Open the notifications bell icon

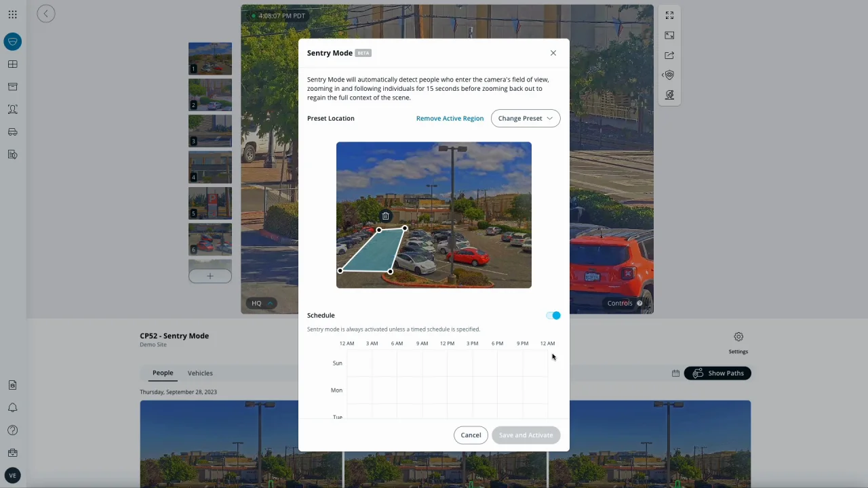pyautogui.click(x=12, y=407)
